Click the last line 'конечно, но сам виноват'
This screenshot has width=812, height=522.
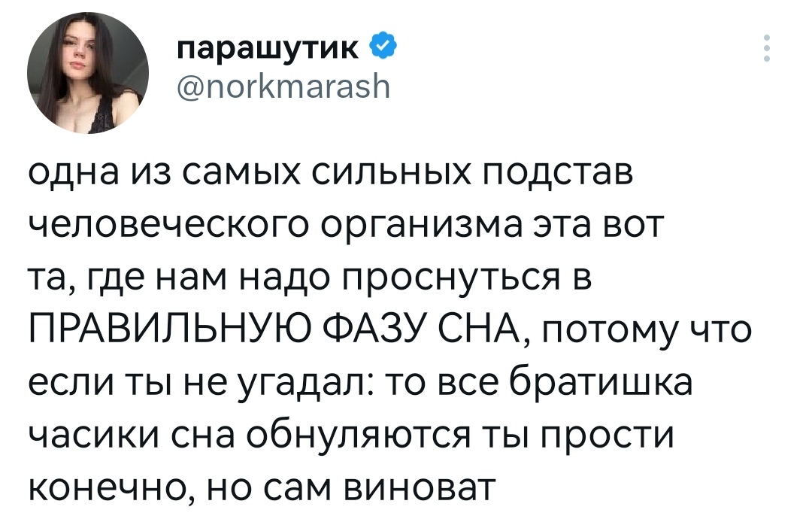coord(262,486)
